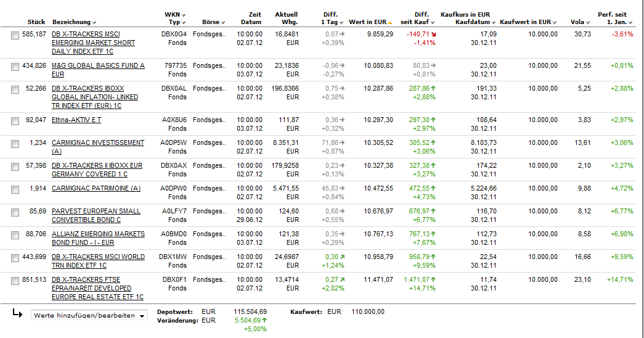
Task: Open DB X-TRACKERS MSCI WORLD TRN INDEX ETF
Action: tap(98, 261)
